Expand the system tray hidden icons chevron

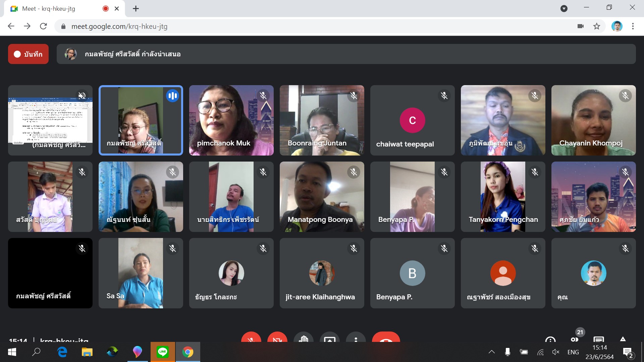pos(491,352)
